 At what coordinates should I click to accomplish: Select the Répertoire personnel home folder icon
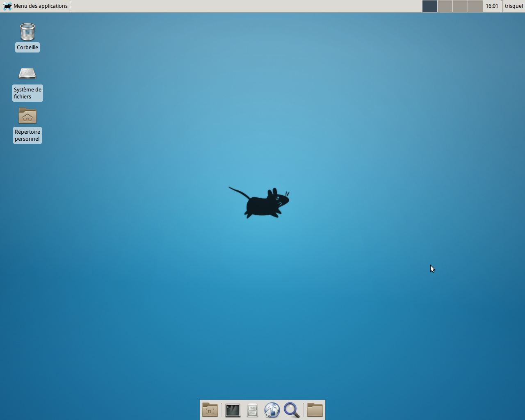coord(27,116)
